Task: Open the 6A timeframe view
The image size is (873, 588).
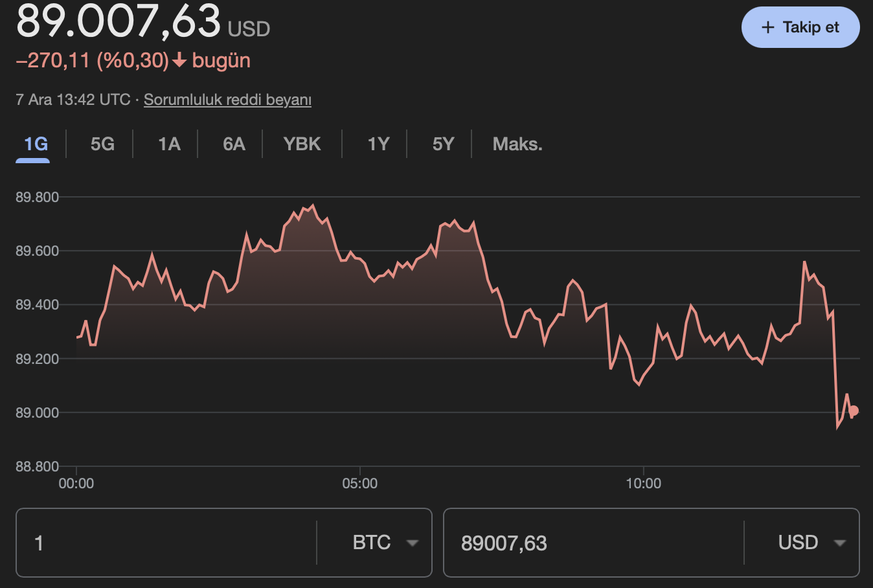Action: click(x=234, y=144)
